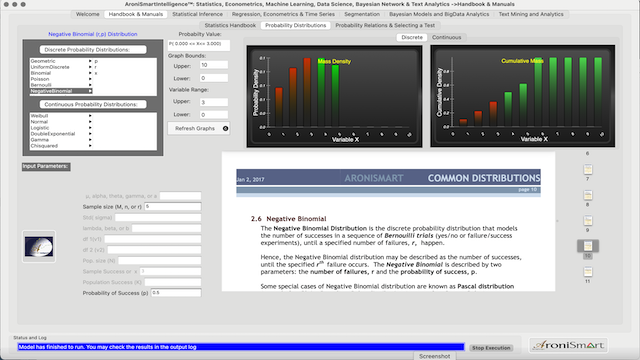Click Continuous Probability Distributions header button
640x360 pixels.
pos(93,104)
